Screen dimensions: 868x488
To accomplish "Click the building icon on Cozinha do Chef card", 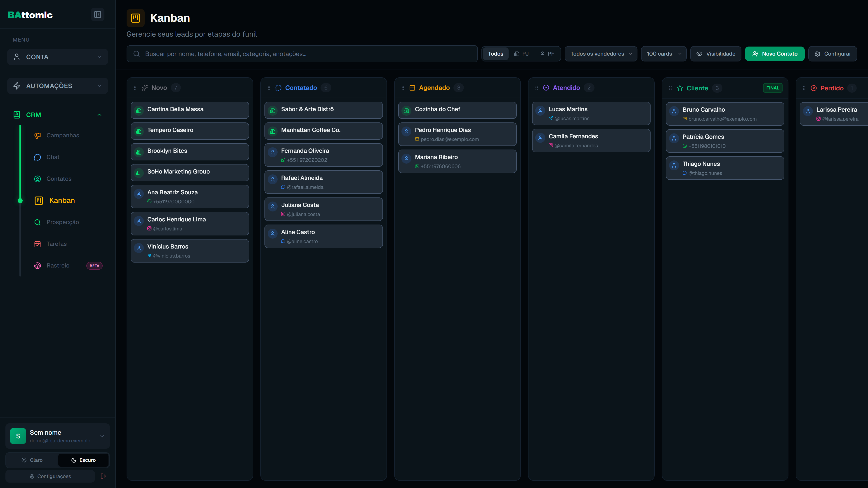I will 406,110.
